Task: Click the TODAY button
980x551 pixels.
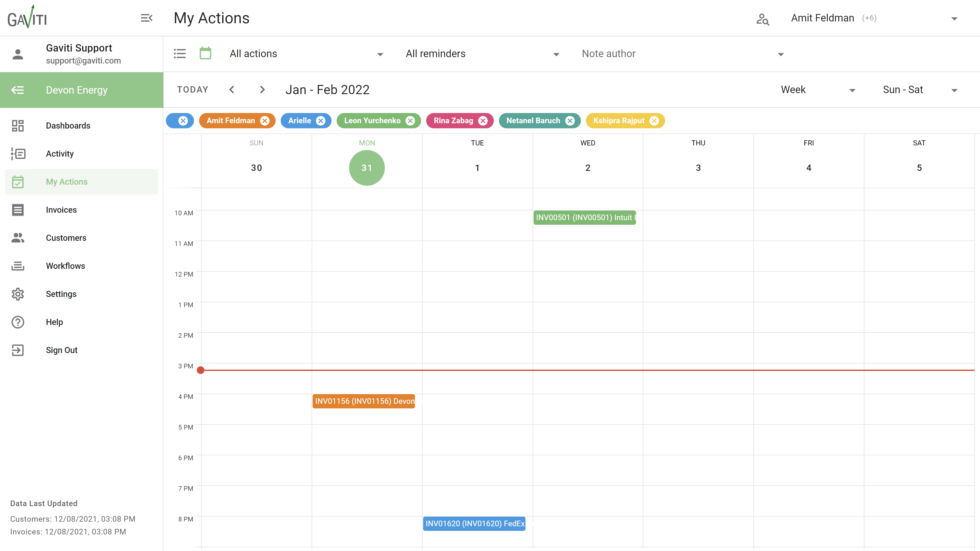Action: pos(192,90)
